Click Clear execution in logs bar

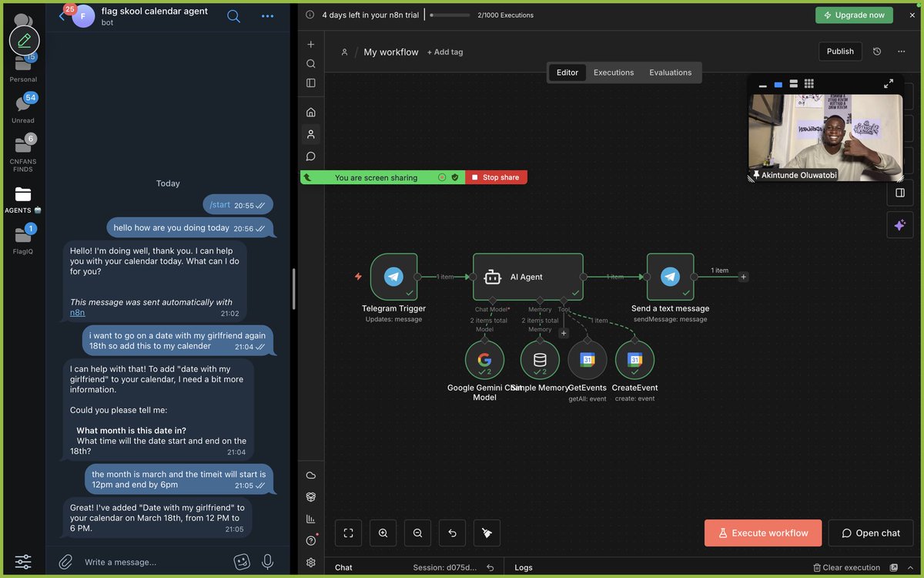846,568
